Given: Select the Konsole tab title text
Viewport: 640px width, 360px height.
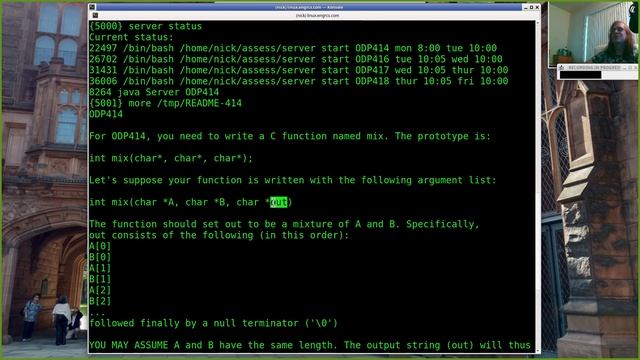Looking at the screenshot, I should coord(317,16).
